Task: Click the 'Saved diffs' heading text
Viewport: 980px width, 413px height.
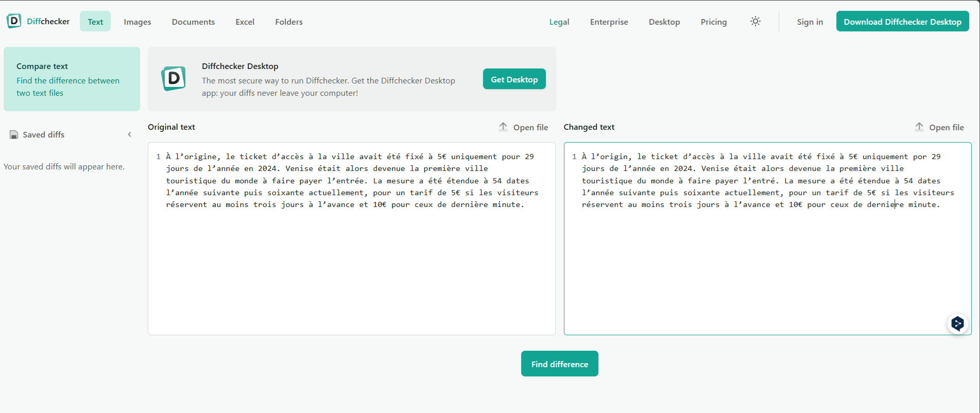Action: (44, 134)
